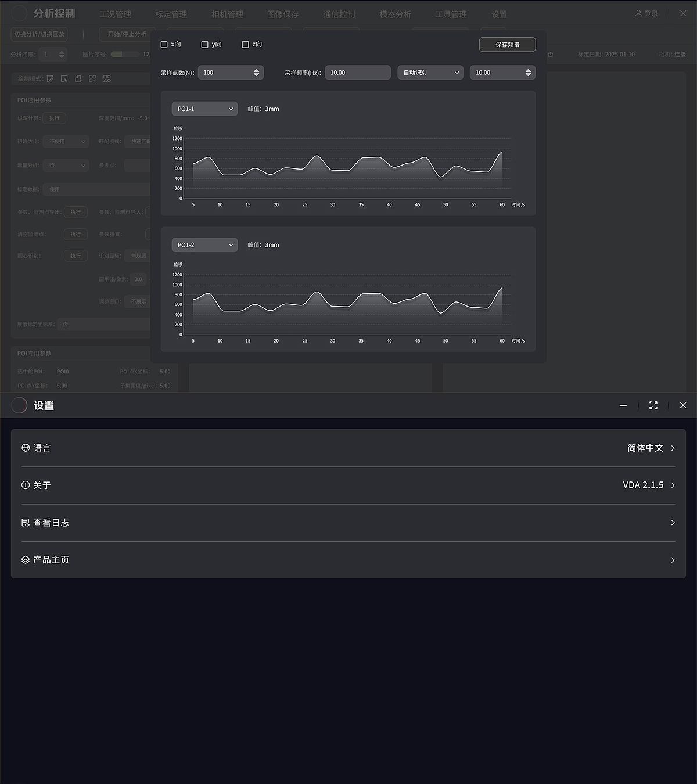Expand the 关于 VDA 2.1.5 chevron
697x784 pixels.
pyautogui.click(x=673, y=485)
